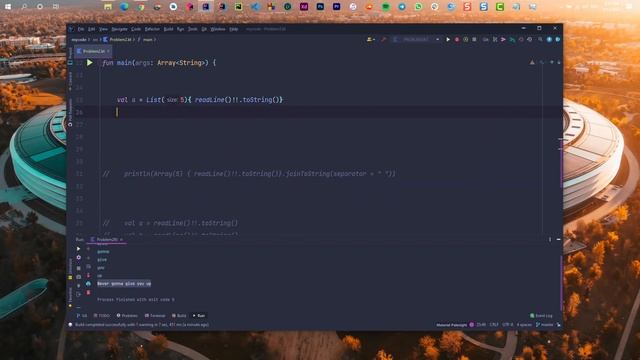This screenshot has height=360, width=640.
Task: Select the Problem2.kt editor tab
Action: click(x=93, y=51)
